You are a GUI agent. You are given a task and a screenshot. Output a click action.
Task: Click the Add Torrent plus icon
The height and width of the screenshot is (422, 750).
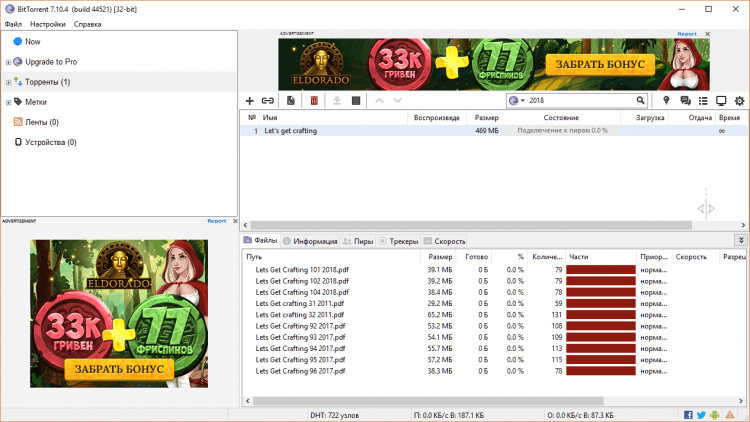click(250, 101)
